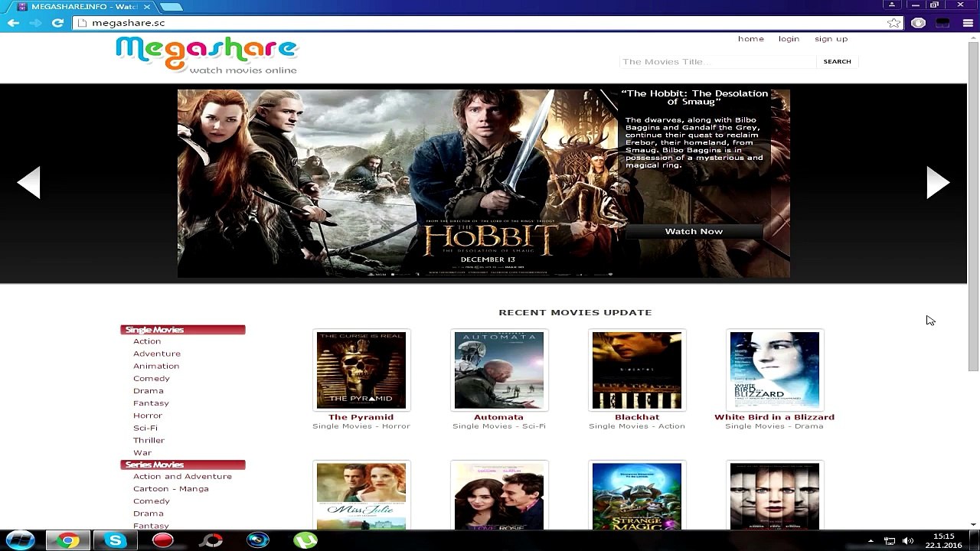Open a new browser tab
Image resolution: width=980 pixels, height=551 pixels.
pyautogui.click(x=171, y=7)
